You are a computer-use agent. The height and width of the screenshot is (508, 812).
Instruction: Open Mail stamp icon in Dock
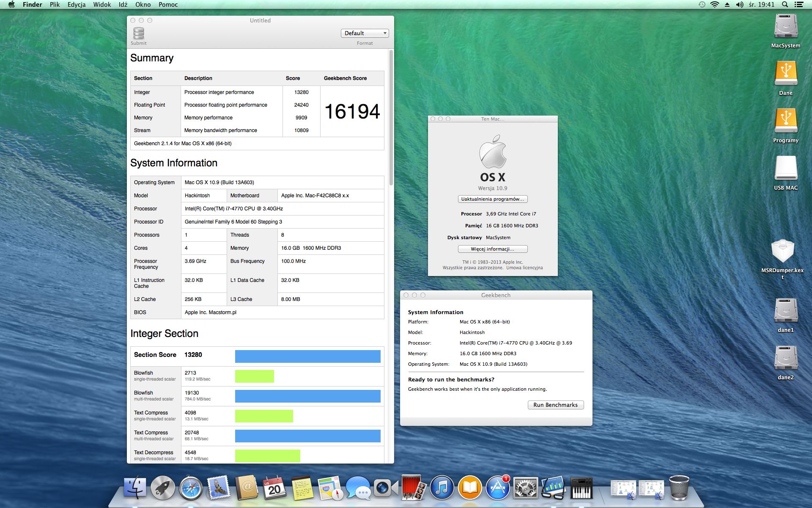click(219, 487)
